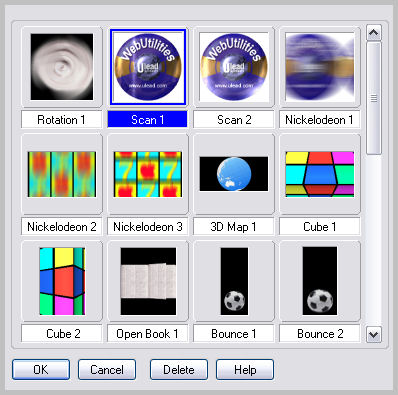Image resolution: width=398 pixels, height=395 pixels.
Task: Select the Cube 2 colored thumbnail
Action: (x=62, y=281)
